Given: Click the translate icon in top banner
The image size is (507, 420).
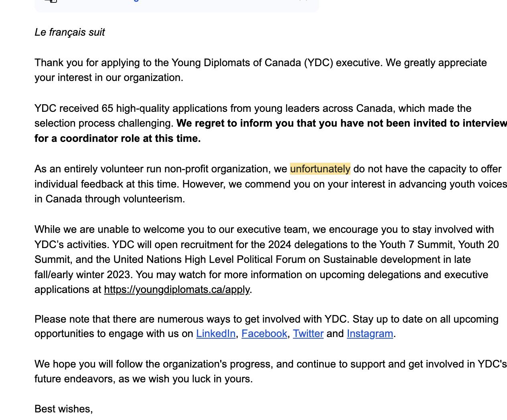Looking at the screenshot, I should (x=51, y=1).
